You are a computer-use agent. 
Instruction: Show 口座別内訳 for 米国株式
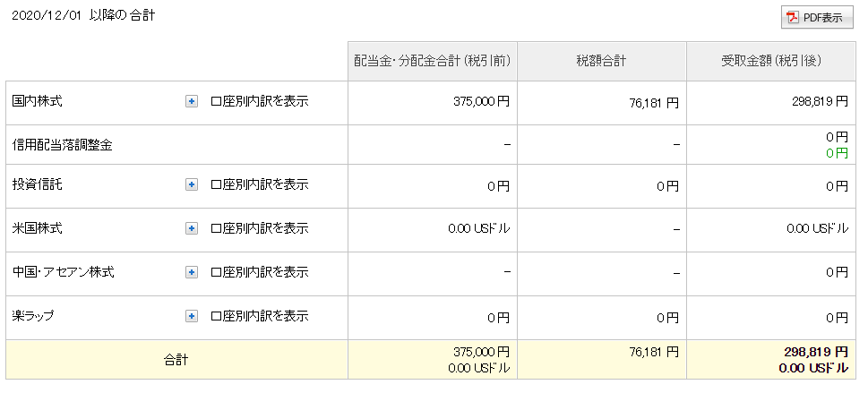[259, 228]
